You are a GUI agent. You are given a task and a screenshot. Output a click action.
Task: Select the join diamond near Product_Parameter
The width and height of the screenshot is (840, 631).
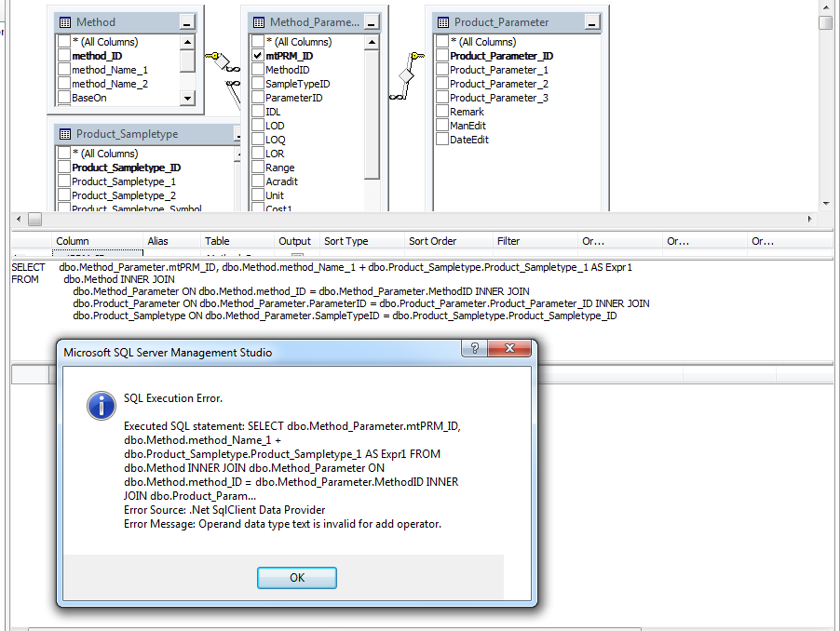point(406,76)
